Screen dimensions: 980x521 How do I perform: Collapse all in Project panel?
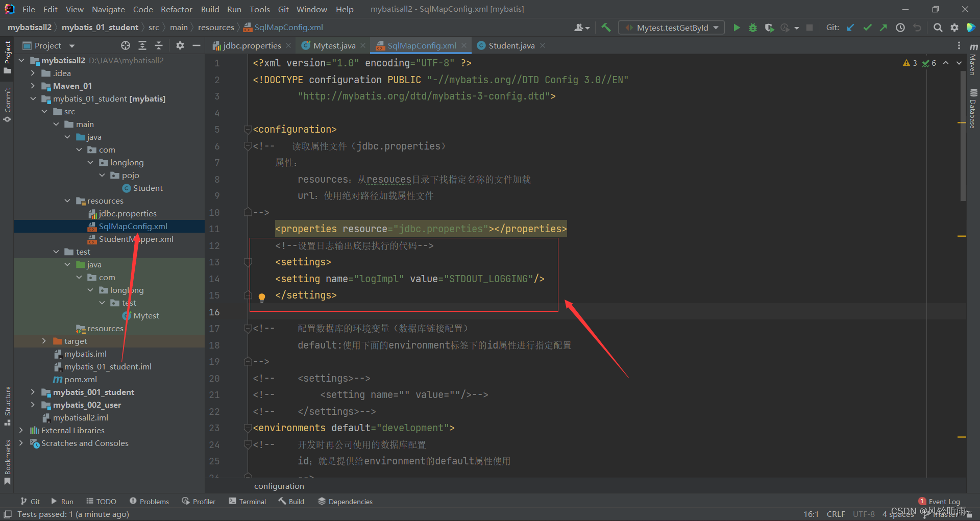click(159, 45)
